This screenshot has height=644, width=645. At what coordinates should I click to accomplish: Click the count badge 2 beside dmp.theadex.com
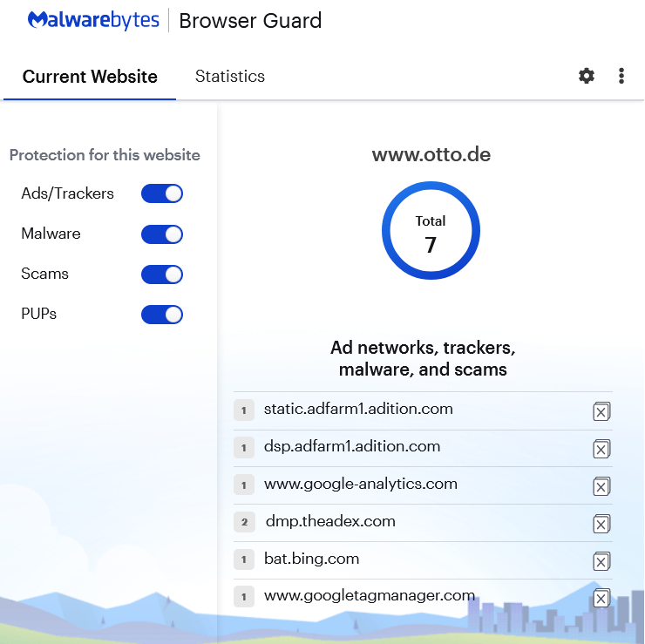tap(244, 522)
